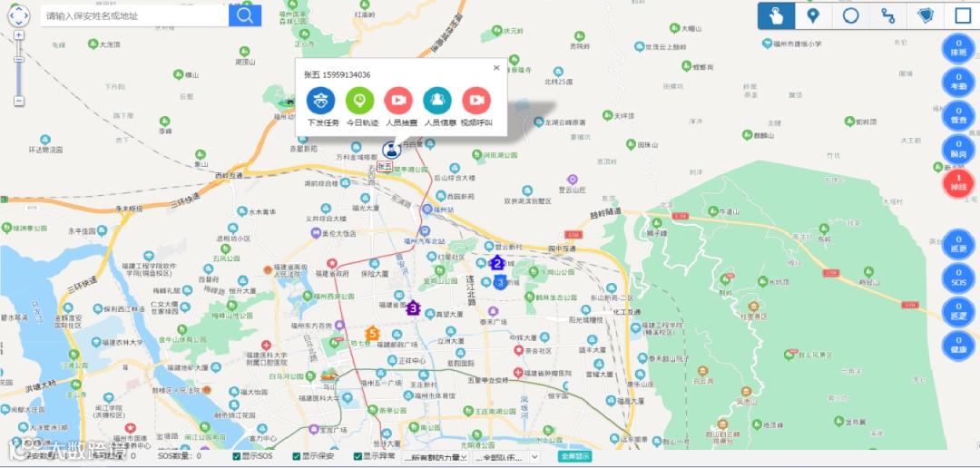This screenshot has width=980, height=468.
Task: Zoom out with the minus button
Action: (x=19, y=101)
